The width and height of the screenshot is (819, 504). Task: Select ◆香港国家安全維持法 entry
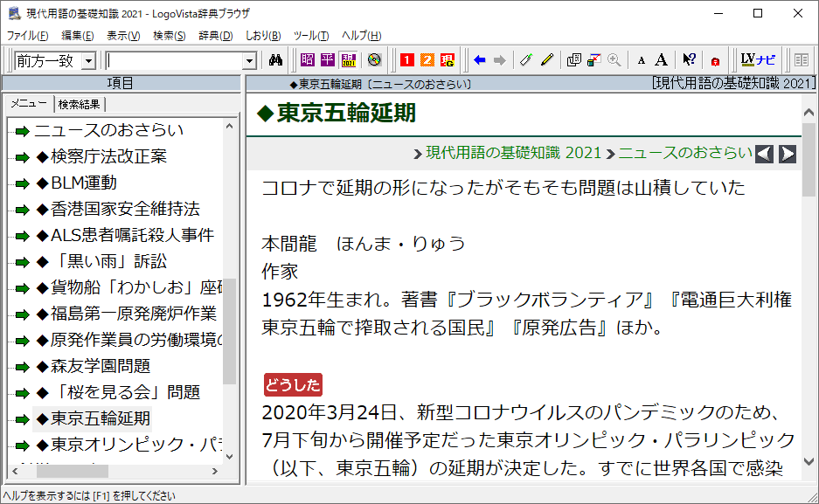[x=117, y=209]
